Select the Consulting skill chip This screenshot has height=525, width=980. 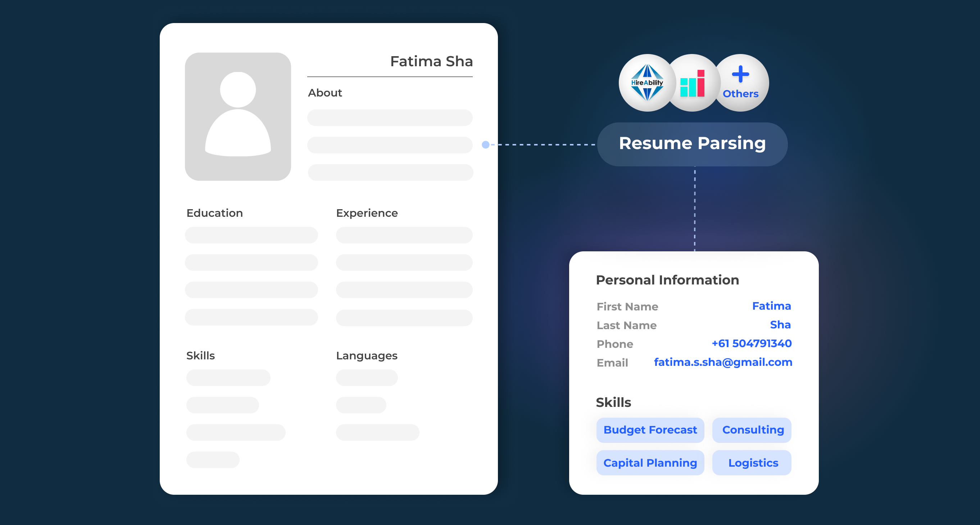pyautogui.click(x=752, y=430)
